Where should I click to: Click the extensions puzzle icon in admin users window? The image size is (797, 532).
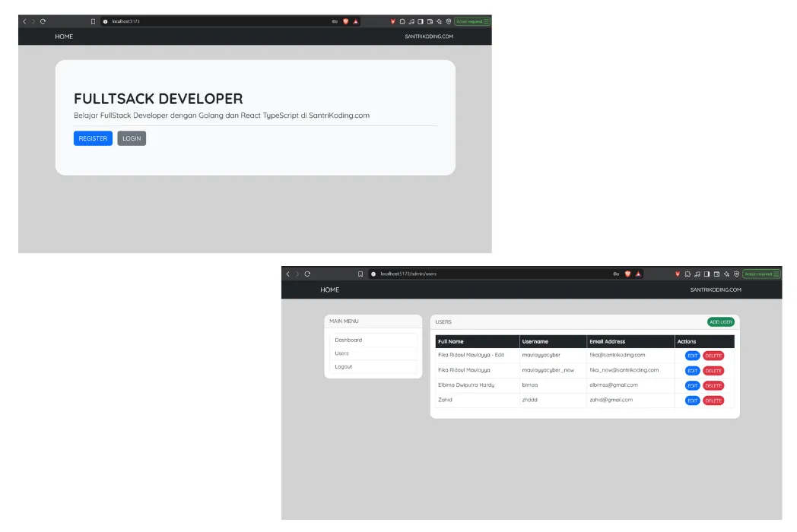pos(687,274)
